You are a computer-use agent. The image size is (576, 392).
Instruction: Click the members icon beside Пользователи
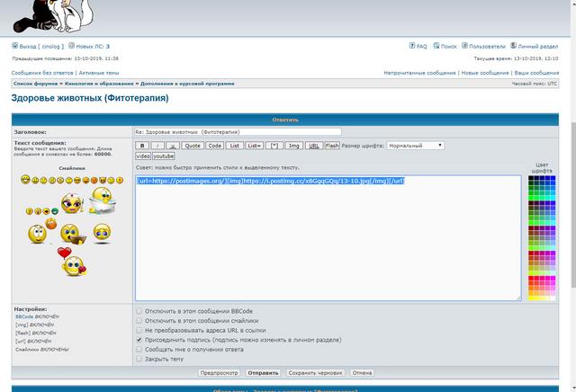point(464,46)
